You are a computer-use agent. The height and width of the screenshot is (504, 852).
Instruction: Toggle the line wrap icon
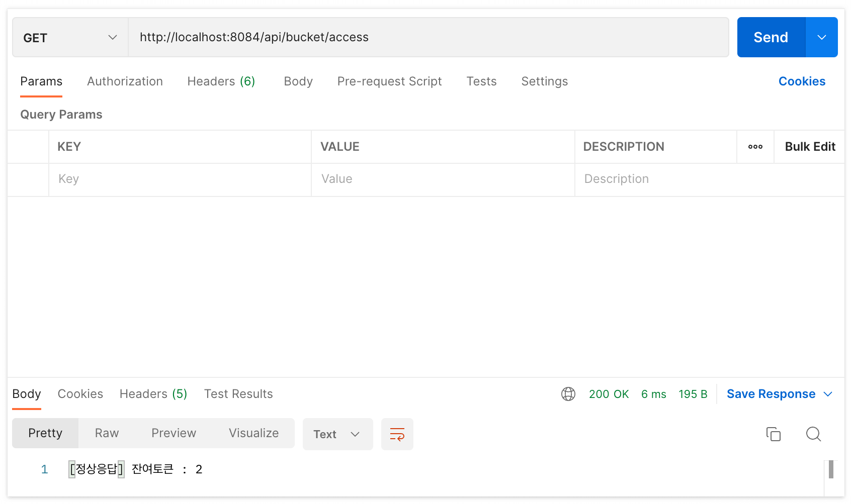tap(397, 434)
